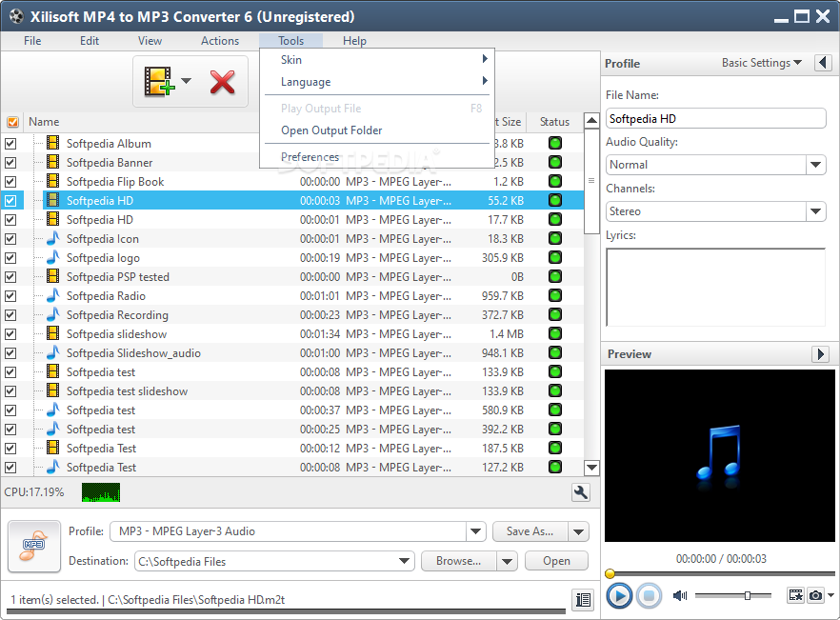Toggle the select-all checkbox in Name header
Viewport: 840px width, 620px height.
pos(12,122)
